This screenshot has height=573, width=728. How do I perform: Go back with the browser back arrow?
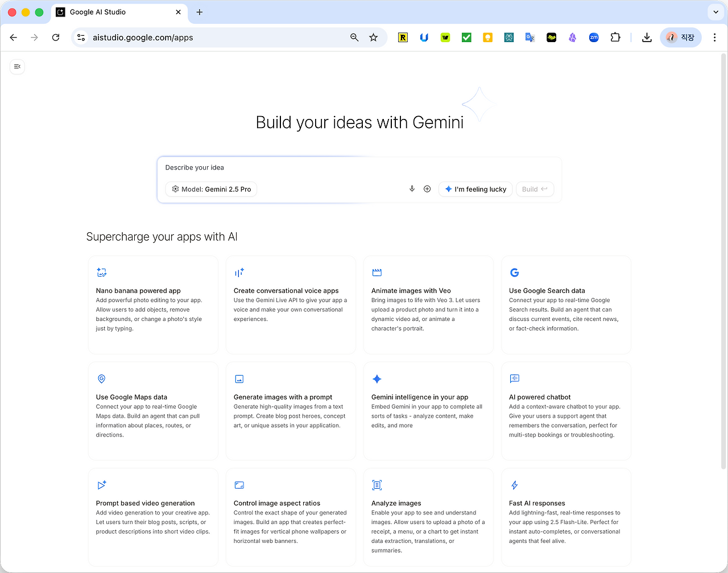click(14, 38)
